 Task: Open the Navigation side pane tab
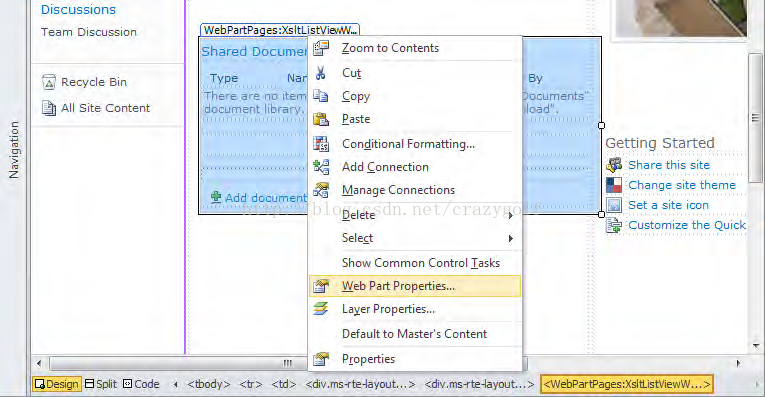pos(14,150)
